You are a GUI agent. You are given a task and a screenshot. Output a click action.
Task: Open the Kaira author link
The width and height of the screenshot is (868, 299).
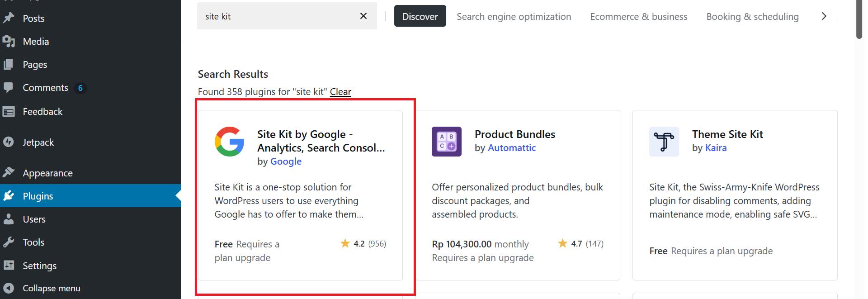(x=716, y=147)
